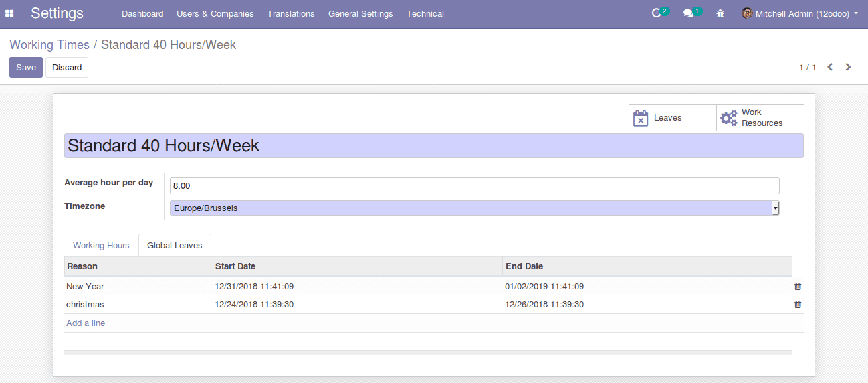Open the Mitchell Admin user menu
The height and width of the screenshot is (383, 868).
pyautogui.click(x=800, y=13)
